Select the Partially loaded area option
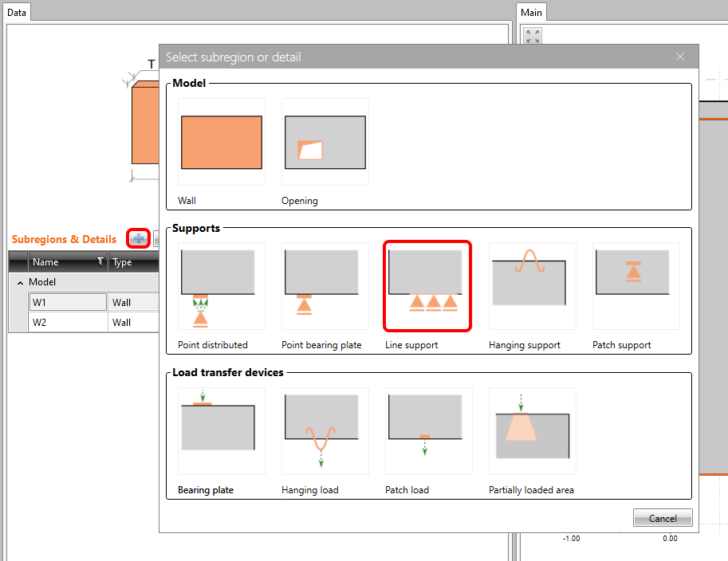The image size is (728, 561). tap(532, 430)
